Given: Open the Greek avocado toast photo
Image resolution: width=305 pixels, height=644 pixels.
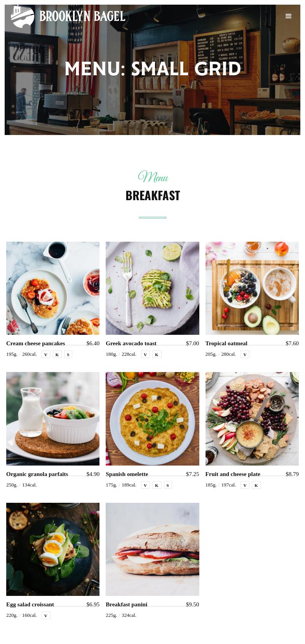Looking at the screenshot, I should [x=152, y=288].
